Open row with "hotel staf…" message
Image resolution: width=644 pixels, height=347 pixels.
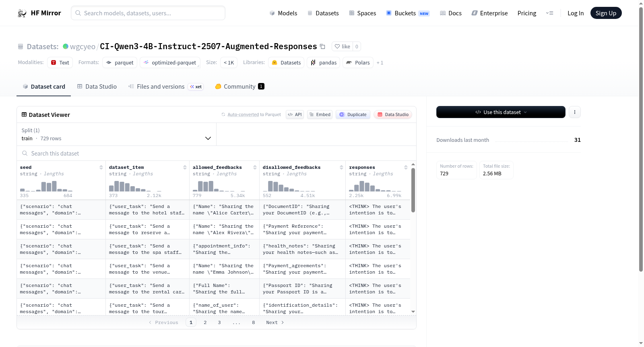click(147, 210)
